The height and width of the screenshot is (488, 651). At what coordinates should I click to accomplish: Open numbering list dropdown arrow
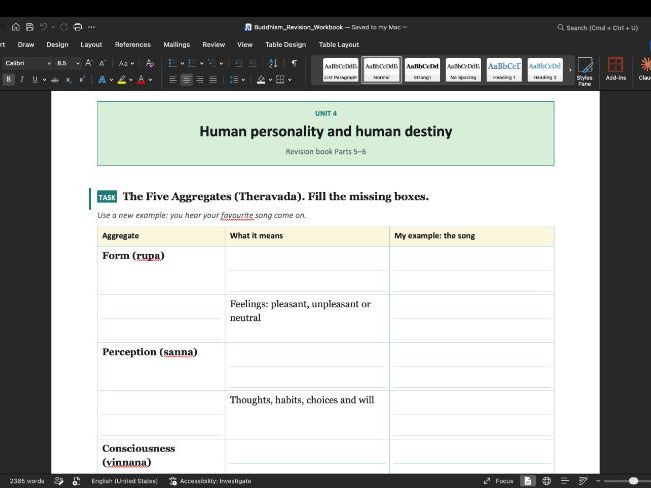coord(201,64)
